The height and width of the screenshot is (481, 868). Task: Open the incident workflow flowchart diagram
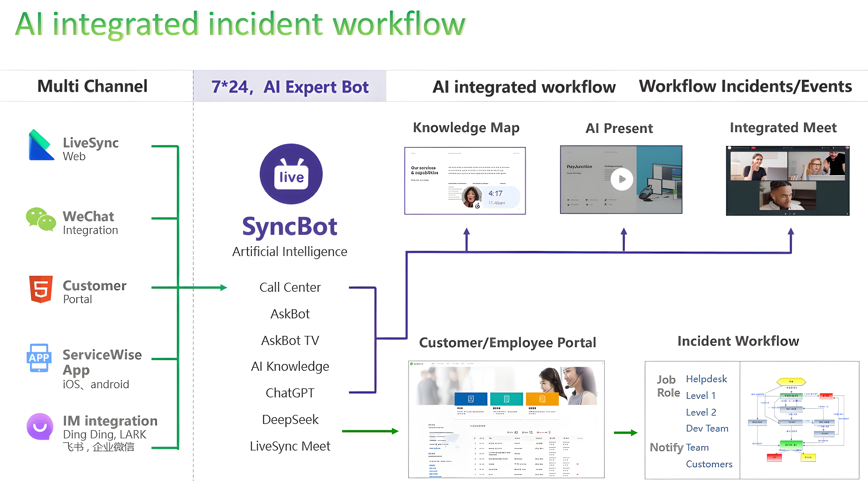click(799, 420)
